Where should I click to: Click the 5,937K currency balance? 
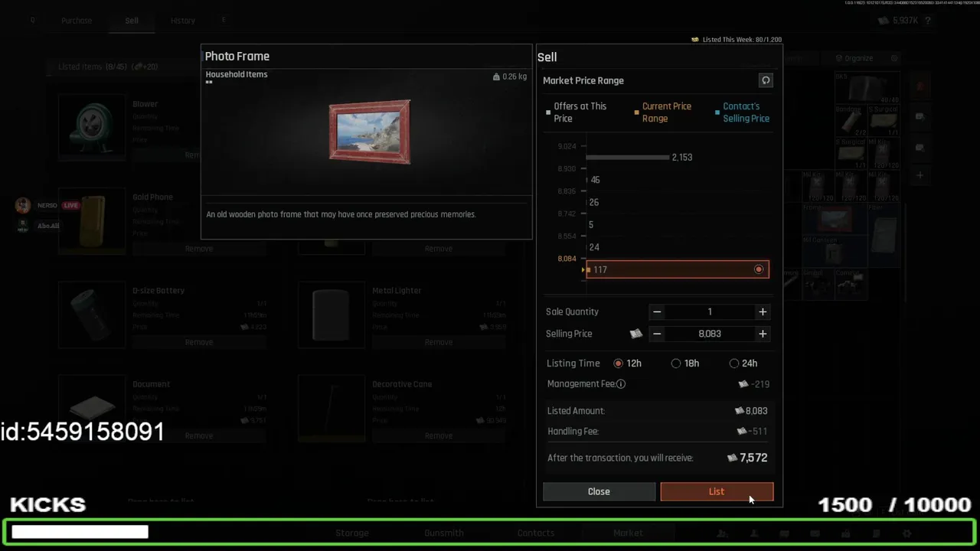[x=898, y=21]
